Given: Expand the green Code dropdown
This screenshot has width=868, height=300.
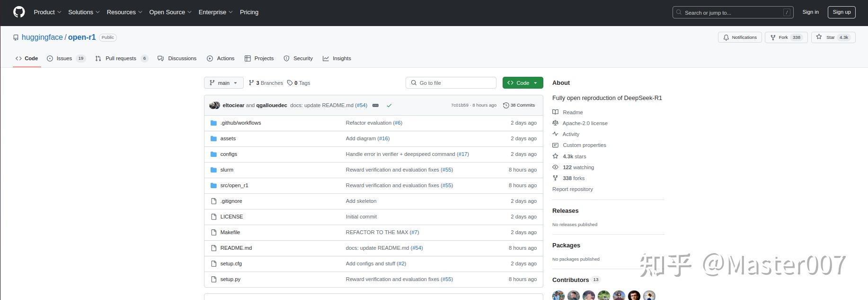Looking at the screenshot, I should pos(523,83).
